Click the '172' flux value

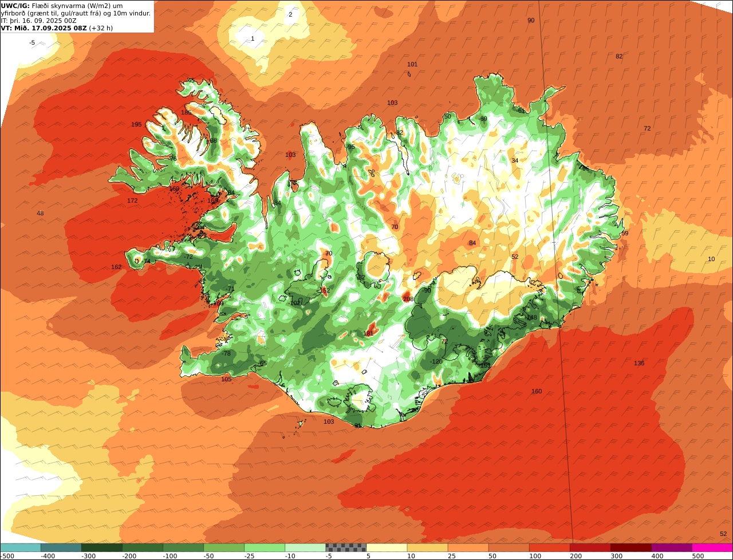(x=132, y=200)
